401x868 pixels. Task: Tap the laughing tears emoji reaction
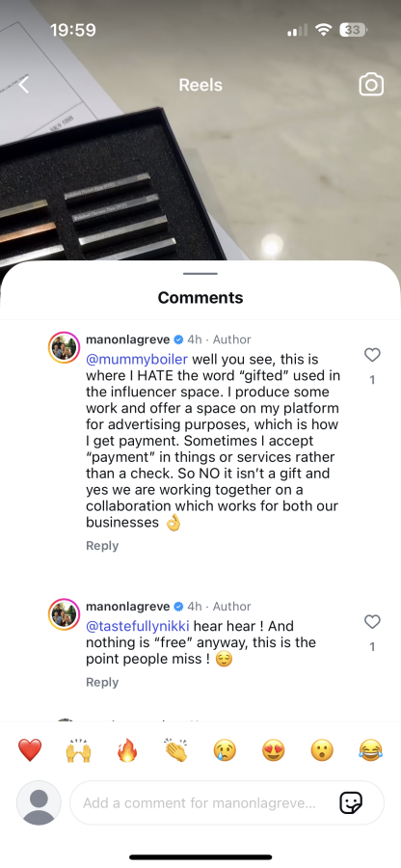click(x=370, y=750)
